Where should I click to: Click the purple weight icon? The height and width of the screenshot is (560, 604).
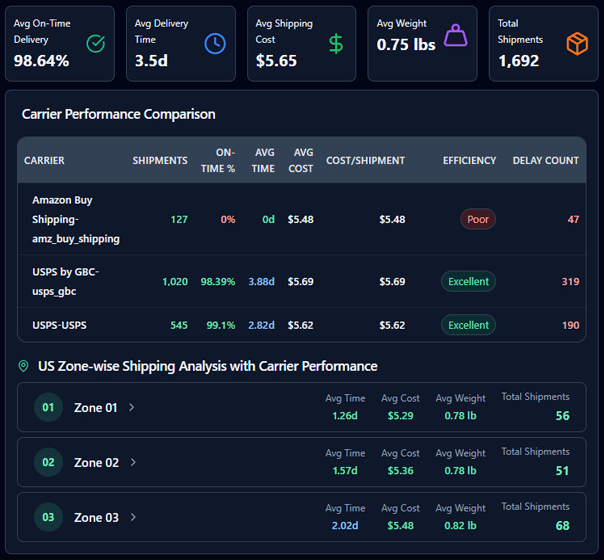456,35
